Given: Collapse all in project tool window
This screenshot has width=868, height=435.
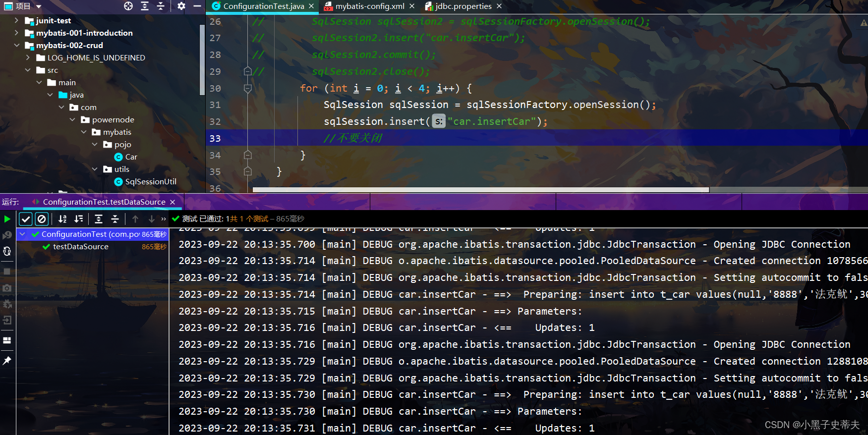Looking at the screenshot, I should [161, 6].
